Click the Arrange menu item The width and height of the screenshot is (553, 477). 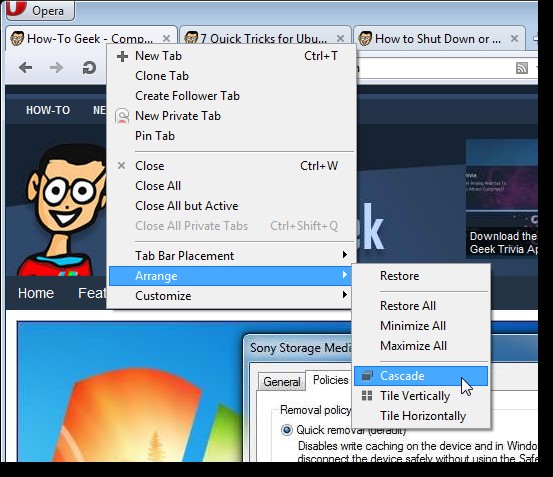pyautogui.click(x=231, y=276)
